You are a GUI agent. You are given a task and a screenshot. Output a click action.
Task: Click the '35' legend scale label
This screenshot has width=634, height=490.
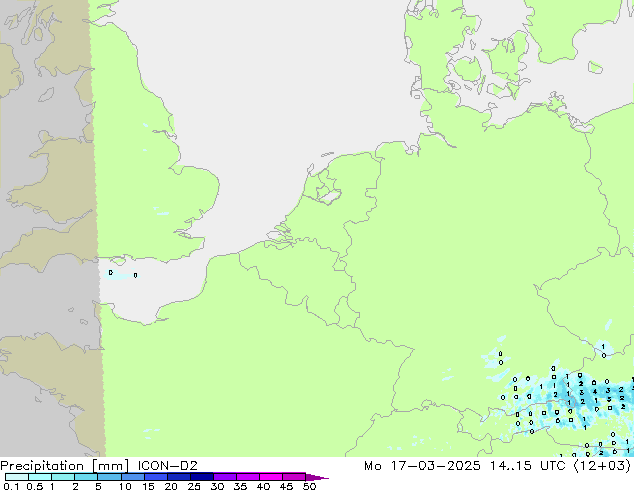(x=240, y=486)
